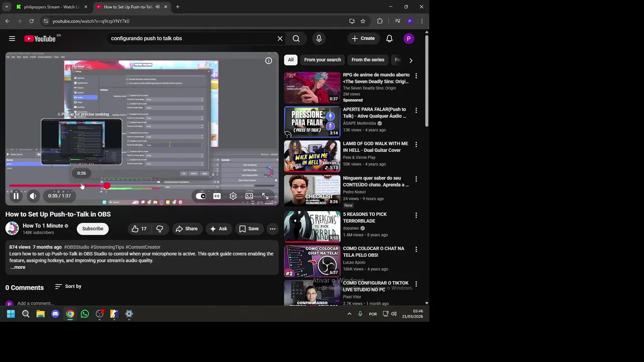Viewport: 644px width, 362px height.
Task: Open Discord from taskbar
Action: (55, 314)
